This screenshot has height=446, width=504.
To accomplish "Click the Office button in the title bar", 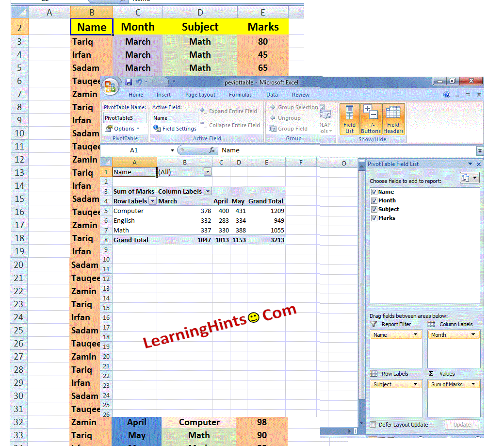I will click(x=111, y=86).
